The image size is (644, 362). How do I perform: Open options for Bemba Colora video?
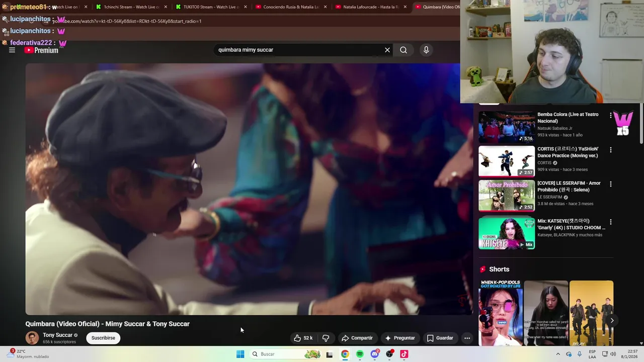[611, 115]
